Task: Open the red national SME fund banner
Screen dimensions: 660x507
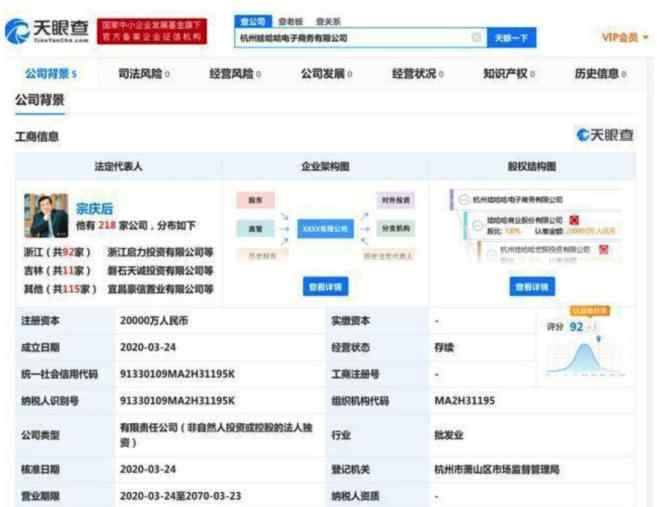Action: tap(152, 31)
